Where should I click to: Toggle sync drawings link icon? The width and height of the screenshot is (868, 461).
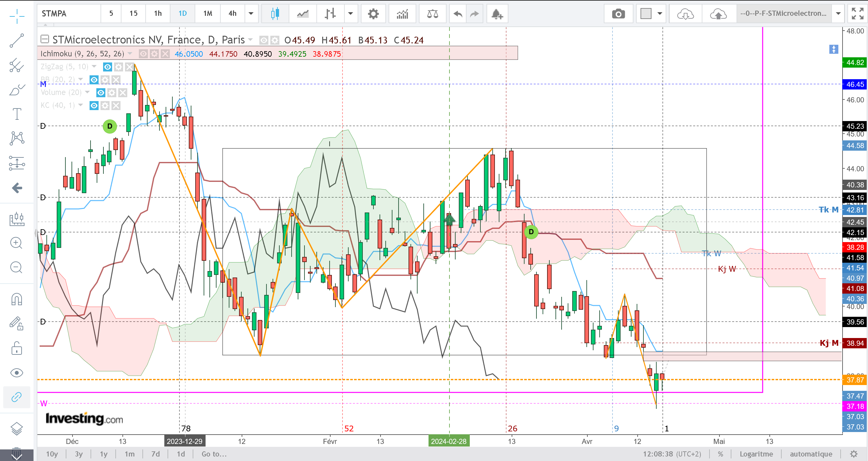(x=17, y=397)
